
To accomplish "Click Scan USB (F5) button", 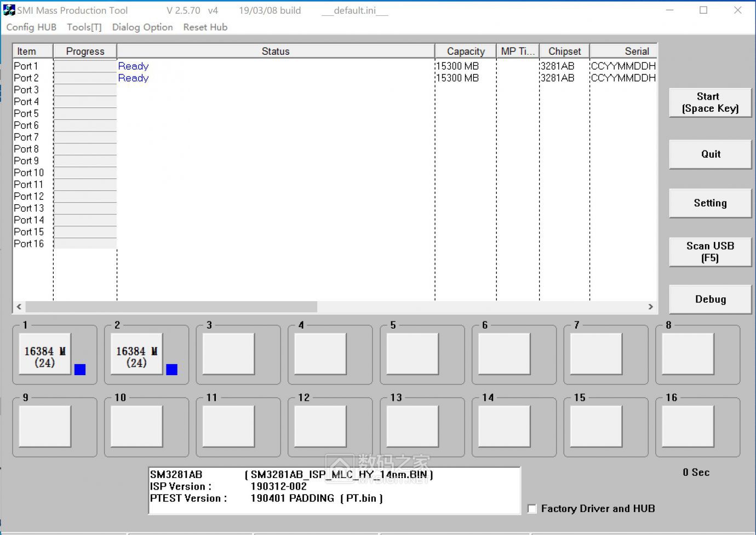I will click(710, 252).
